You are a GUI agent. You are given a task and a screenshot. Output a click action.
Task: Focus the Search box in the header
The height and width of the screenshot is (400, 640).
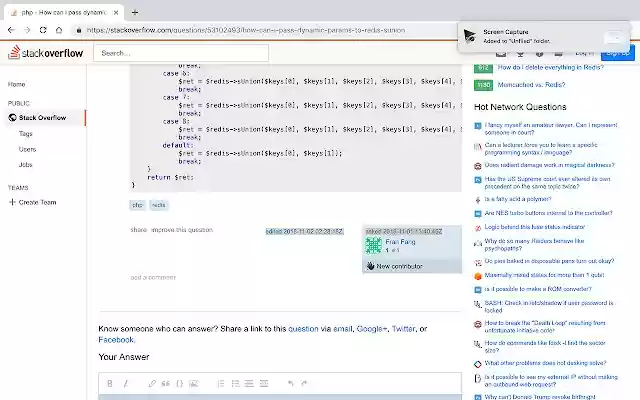[x=181, y=53]
